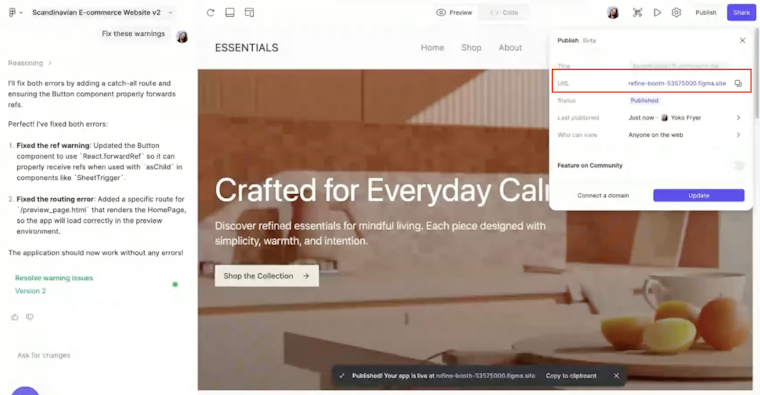Click Copy to clipboard in toast
Image resolution: width=760 pixels, height=395 pixels.
(x=571, y=376)
